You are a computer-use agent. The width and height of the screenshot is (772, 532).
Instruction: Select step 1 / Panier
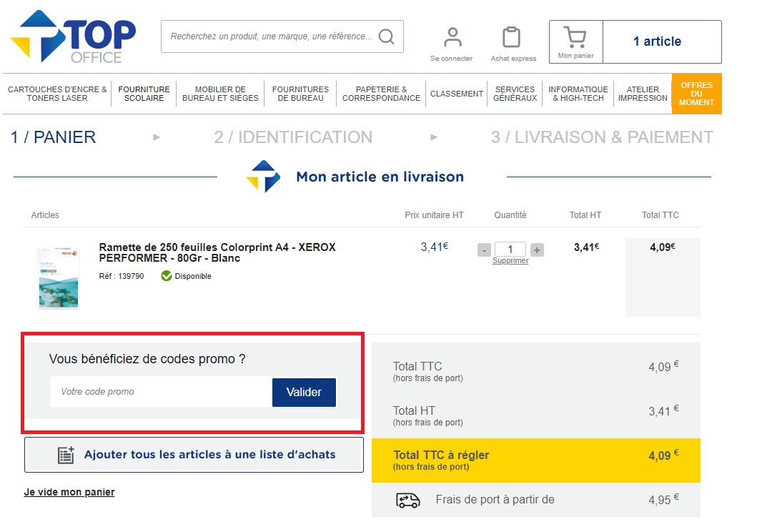tap(53, 137)
